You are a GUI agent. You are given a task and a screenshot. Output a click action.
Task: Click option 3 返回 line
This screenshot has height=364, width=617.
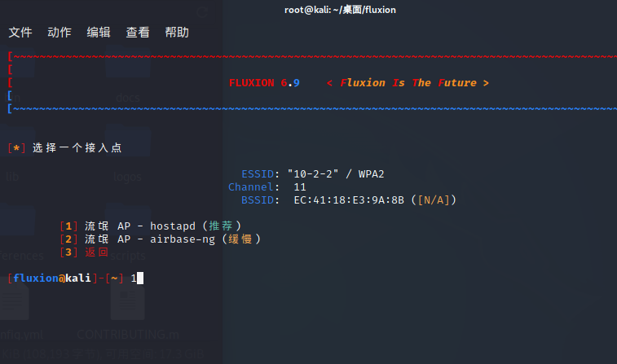click(x=84, y=252)
